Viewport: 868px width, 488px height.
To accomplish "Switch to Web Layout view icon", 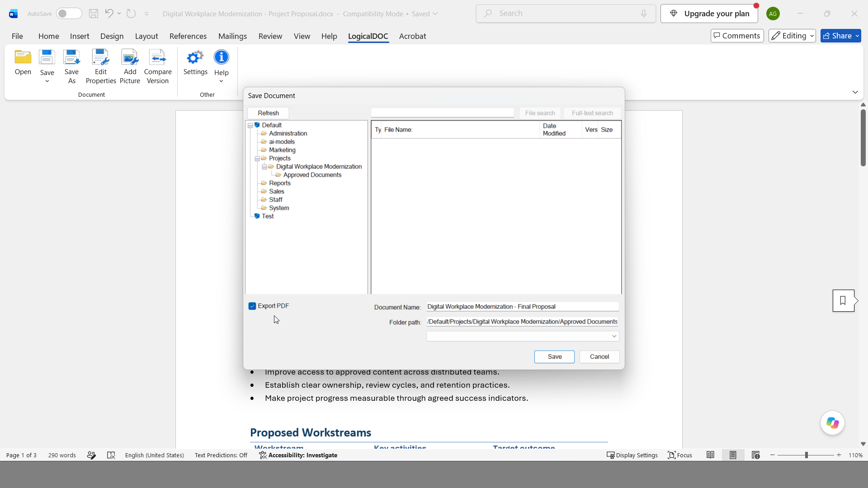I will (x=755, y=455).
